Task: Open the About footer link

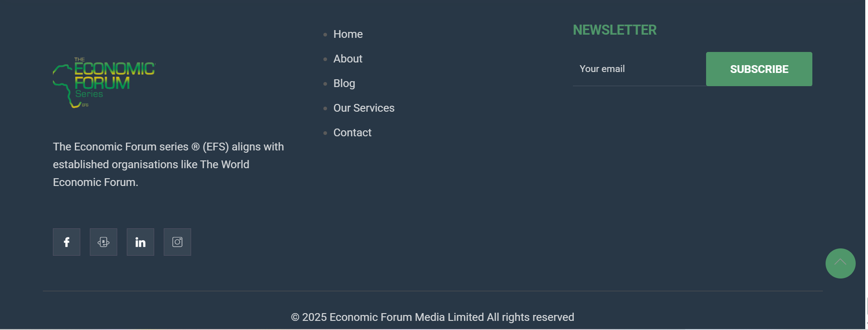Action: pos(348,59)
